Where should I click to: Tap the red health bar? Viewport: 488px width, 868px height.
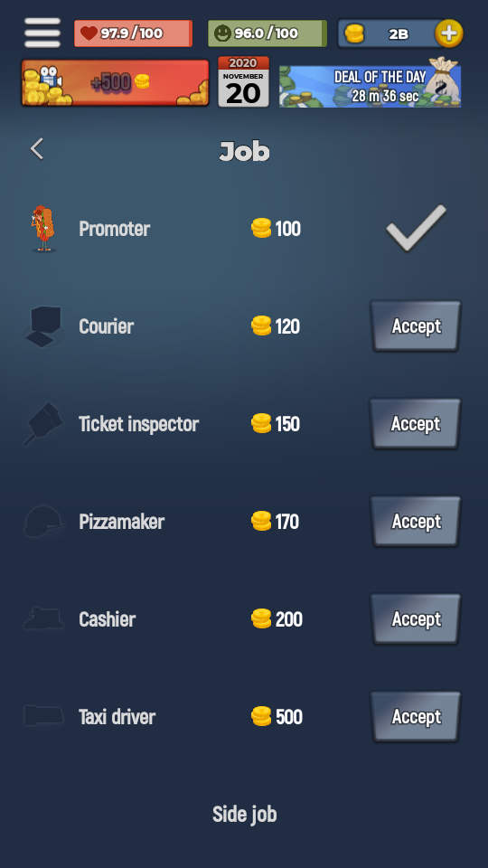134,33
